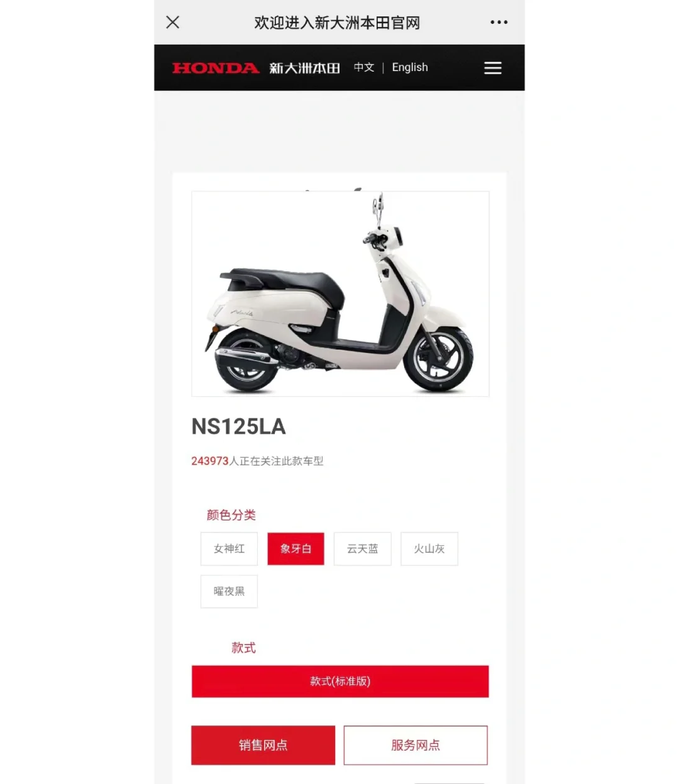Tap the white scooter product image
The height and width of the screenshot is (784, 679).
(x=340, y=294)
